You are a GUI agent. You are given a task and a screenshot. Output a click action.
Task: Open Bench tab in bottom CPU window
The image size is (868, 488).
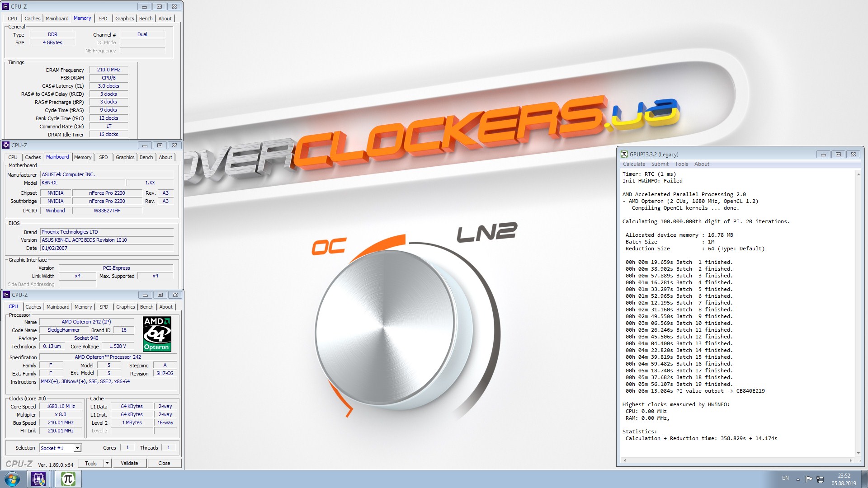[x=146, y=307]
